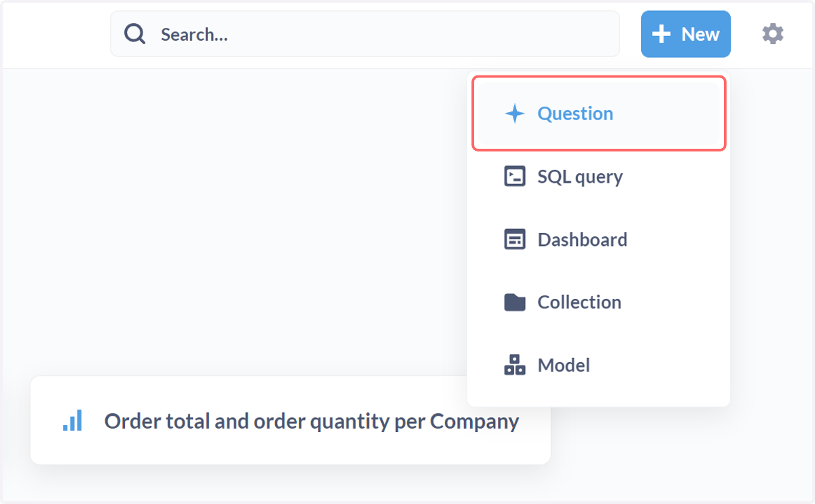Select the Question menu entry
This screenshot has width=815, height=504.
(x=600, y=113)
